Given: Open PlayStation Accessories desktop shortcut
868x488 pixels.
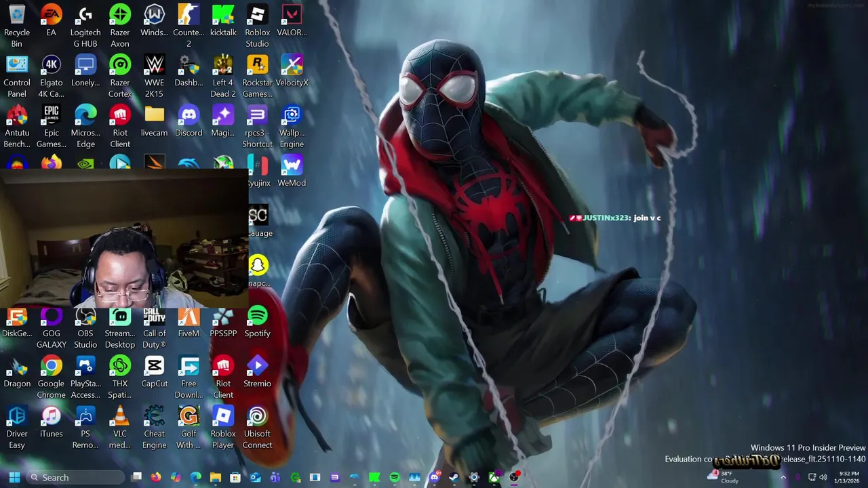Looking at the screenshot, I should click(x=85, y=378).
